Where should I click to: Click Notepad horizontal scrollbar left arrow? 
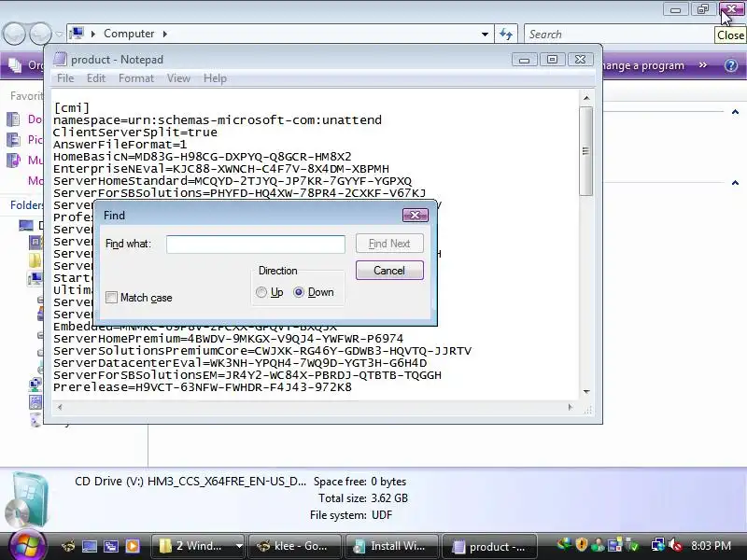tap(60, 407)
